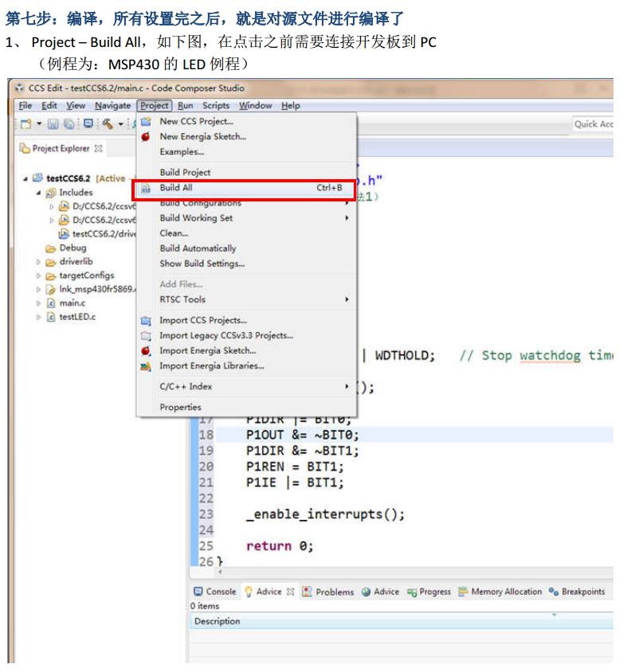Screen dimensions: 623x672
Task: Expand the targetConfigs folder
Action: point(38,275)
